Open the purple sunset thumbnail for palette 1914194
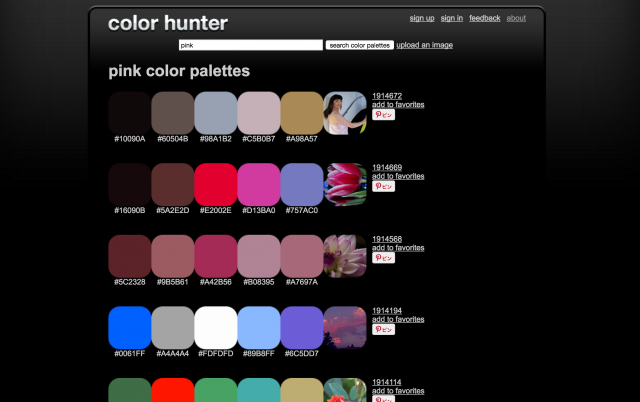The height and width of the screenshot is (402, 640). pyautogui.click(x=345, y=328)
